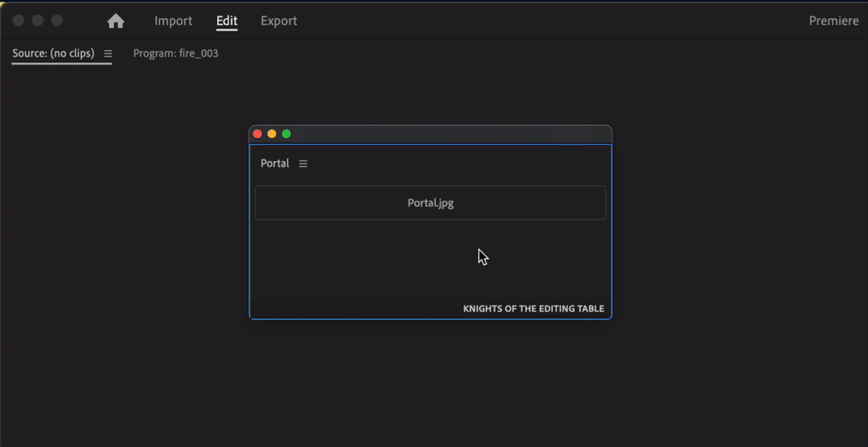Select the Edit workspace tab

click(x=227, y=21)
